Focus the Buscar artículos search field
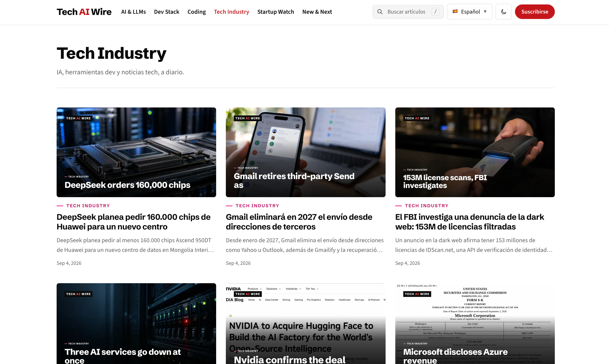 click(x=408, y=12)
